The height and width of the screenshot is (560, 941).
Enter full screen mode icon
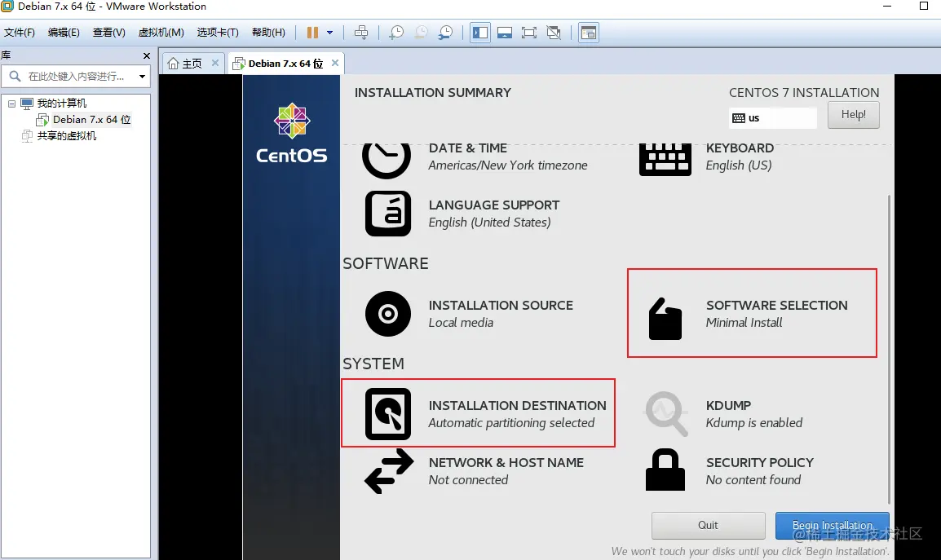coord(528,33)
